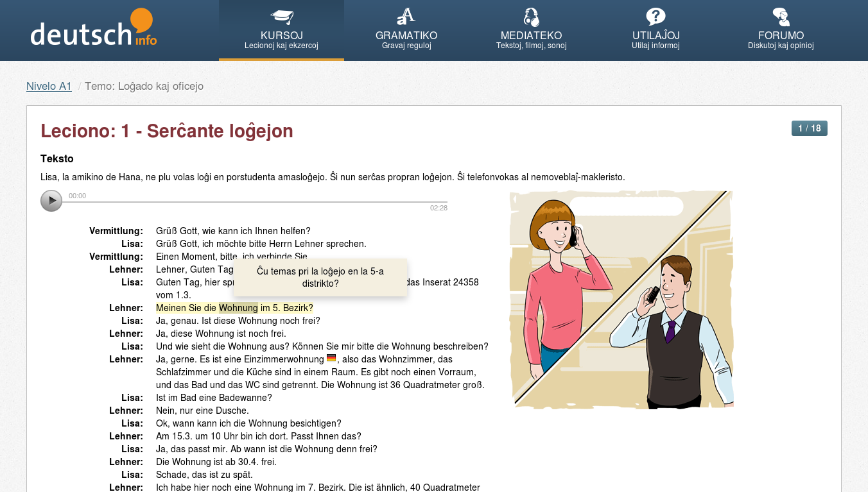Open the UTILAĴOJ menu label
Image resolution: width=868 pixels, height=492 pixels.
pyautogui.click(x=655, y=35)
